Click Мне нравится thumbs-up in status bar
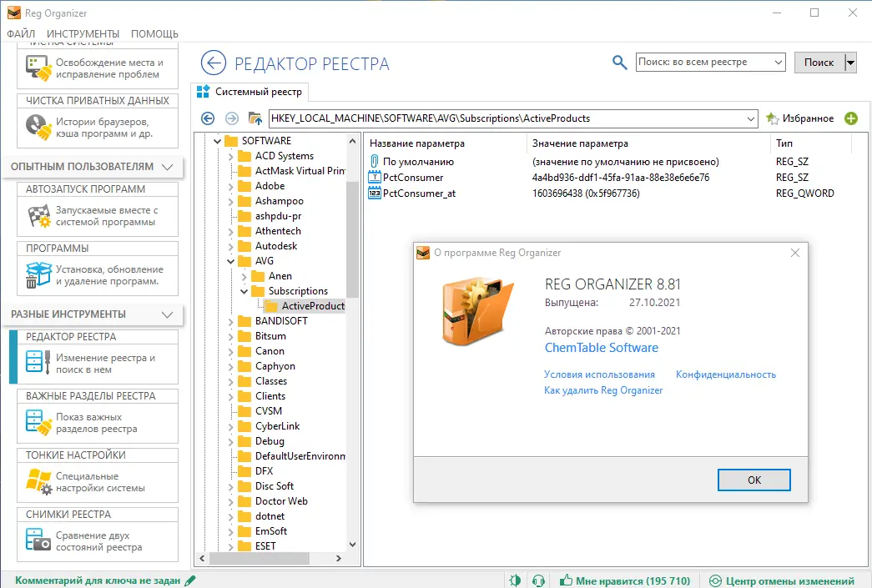The image size is (872, 588). click(x=624, y=580)
